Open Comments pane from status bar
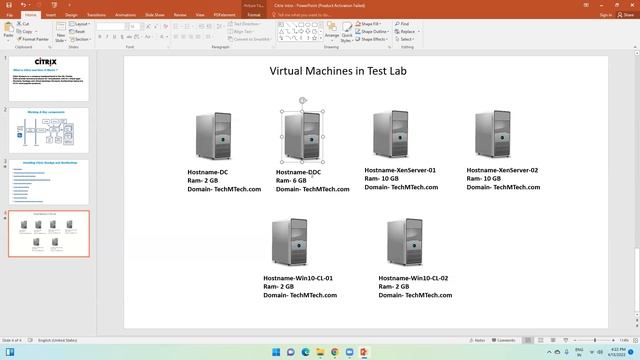640x360 pixels. (x=504, y=340)
